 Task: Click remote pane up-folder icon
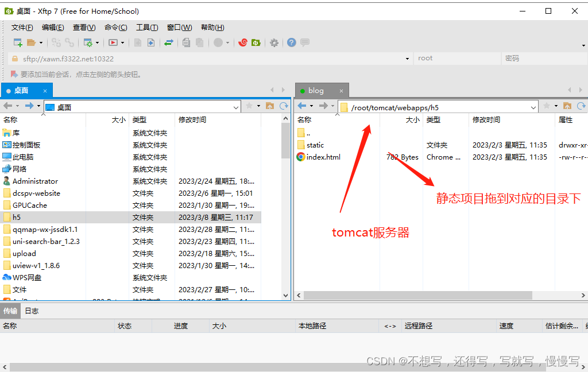(x=567, y=106)
